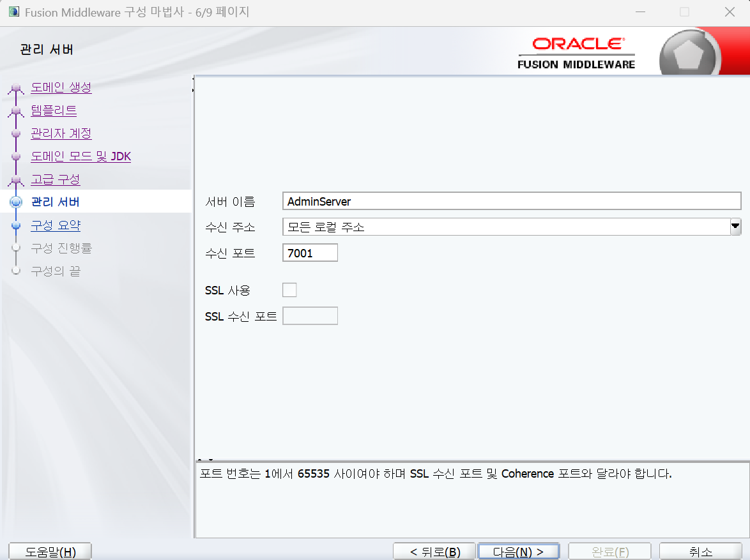Viewport: 750px width, 560px height.
Task: Open the 도메인 생성 step link
Action: pyautogui.click(x=61, y=87)
